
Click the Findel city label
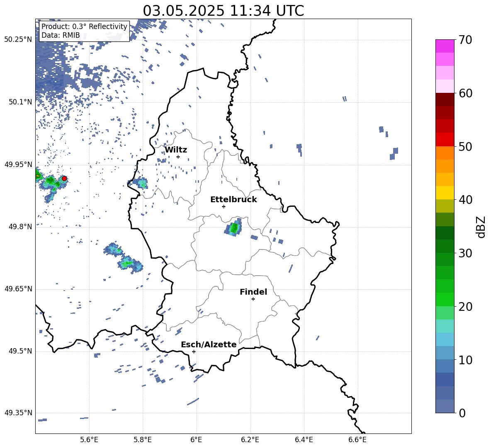pos(253,292)
